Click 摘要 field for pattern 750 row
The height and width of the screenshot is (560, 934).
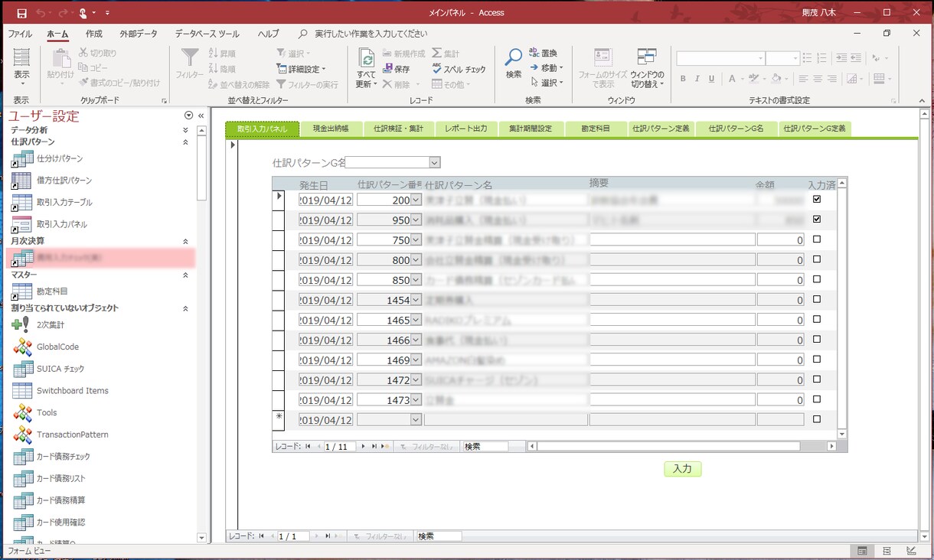(672, 239)
